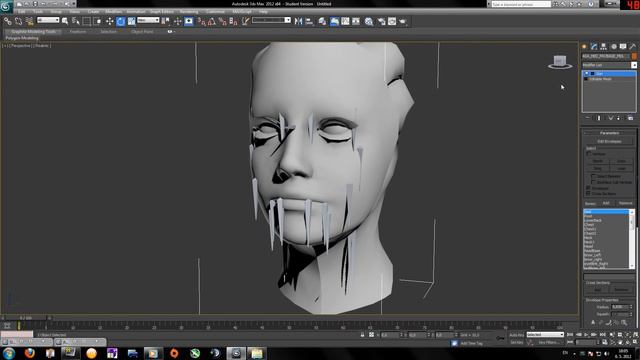
Task: Choose the Bind to Space Warp tool
Action: pyautogui.click(x=29, y=21)
